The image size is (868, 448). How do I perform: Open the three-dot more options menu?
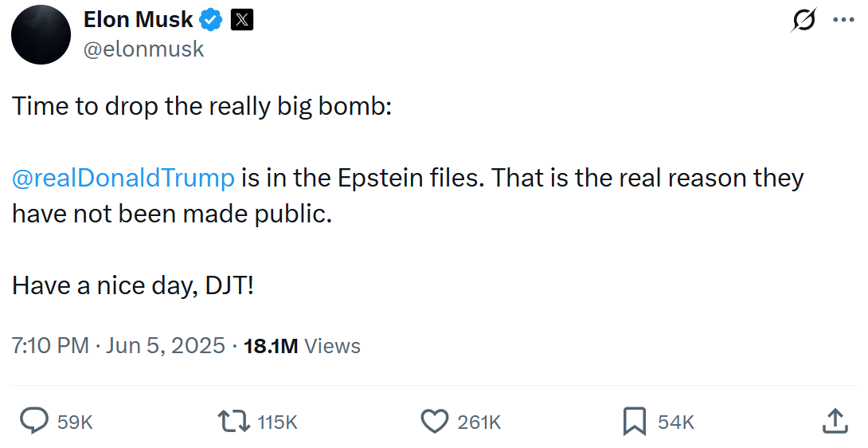point(843,21)
